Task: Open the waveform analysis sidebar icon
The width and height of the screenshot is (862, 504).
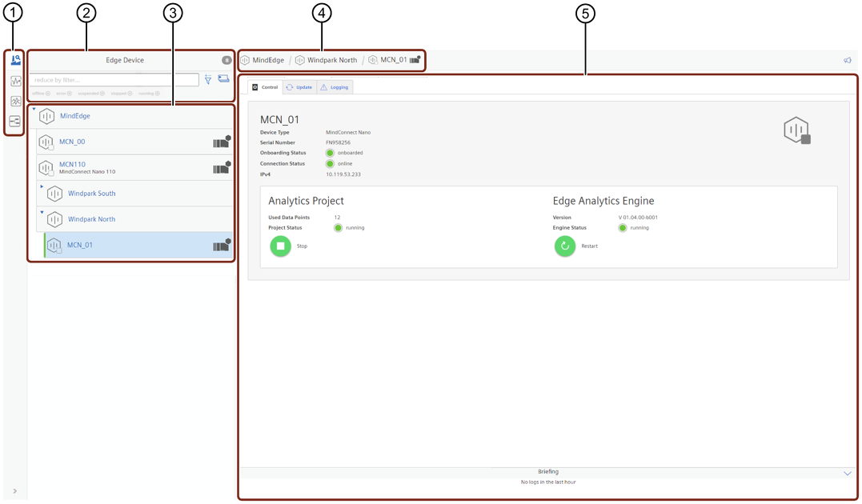Action: coord(15,81)
